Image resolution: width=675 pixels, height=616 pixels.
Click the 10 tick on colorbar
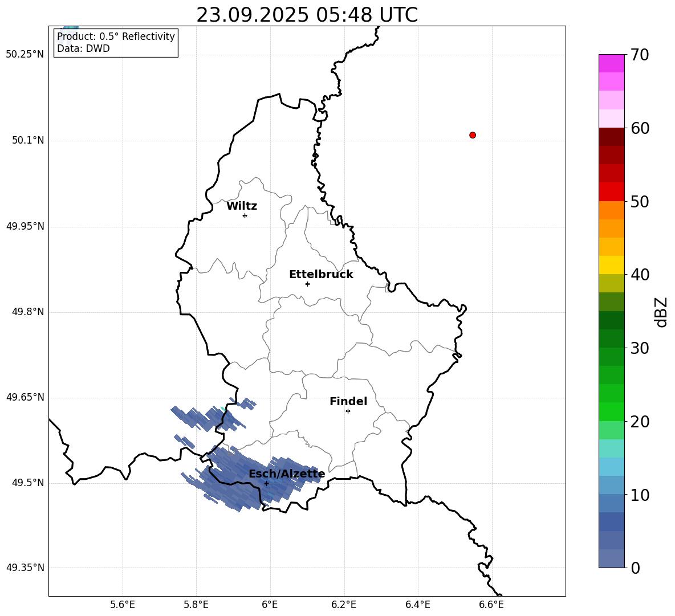(640, 495)
